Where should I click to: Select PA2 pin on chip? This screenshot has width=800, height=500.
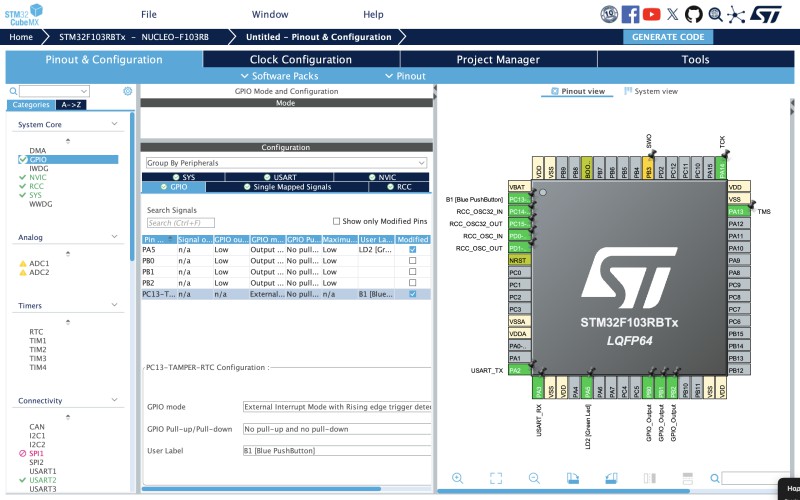519,370
